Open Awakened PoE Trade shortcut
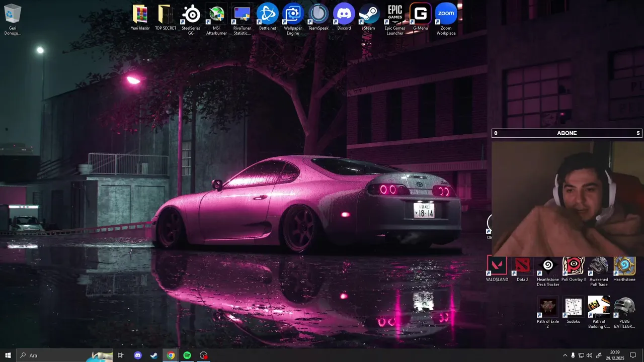The image size is (644, 362). 599,271
